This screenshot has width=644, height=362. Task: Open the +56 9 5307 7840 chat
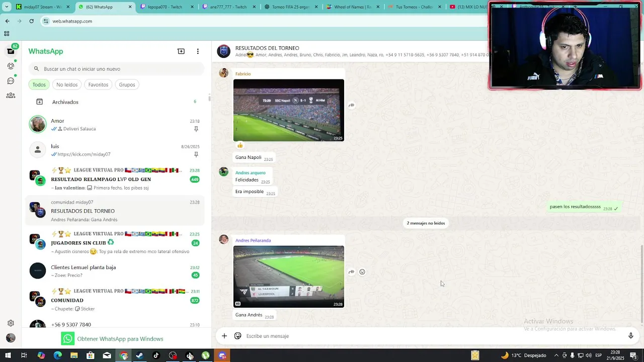[x=115, y=324]
